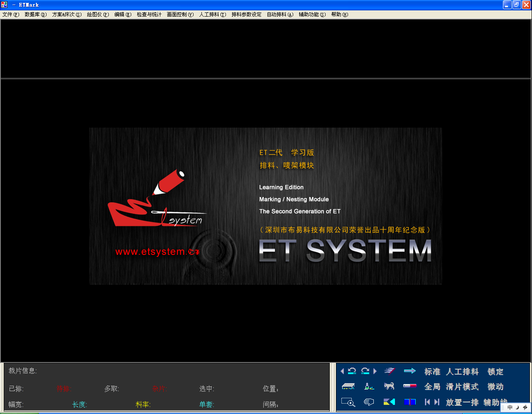Toggle the 辅助线 option
This screenshot has width=532, height=414.
(x=495, y=402)
